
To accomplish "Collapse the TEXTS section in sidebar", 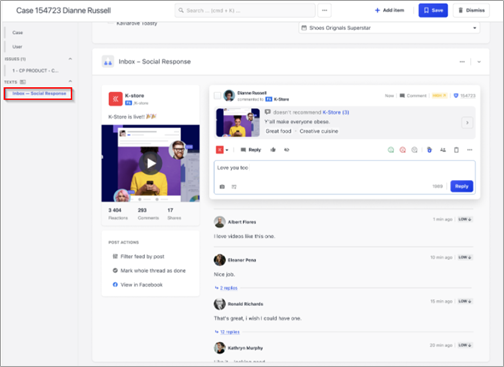I will tap(70, 82).
